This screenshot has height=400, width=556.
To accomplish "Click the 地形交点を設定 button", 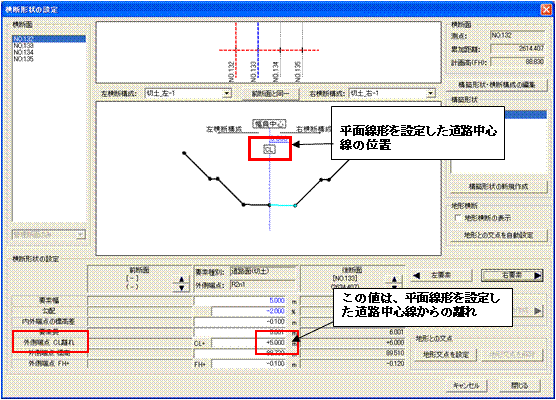I will (x=446, y=355).
